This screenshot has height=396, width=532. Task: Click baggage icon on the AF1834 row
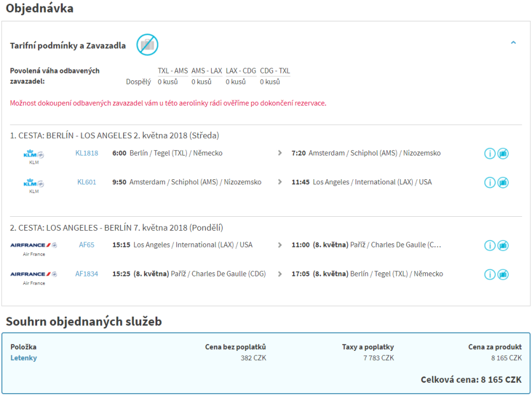[x=503, y=275]
